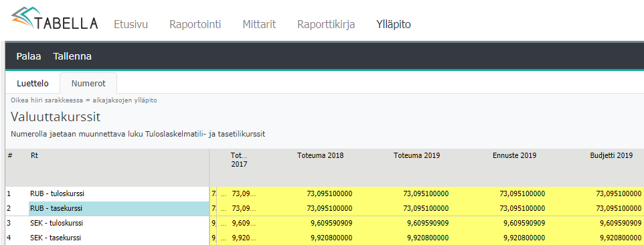This screenshot has height=245, width=644.
Task: Select the Toteuma 2018 column header
Action: click(x=321, y=155)
